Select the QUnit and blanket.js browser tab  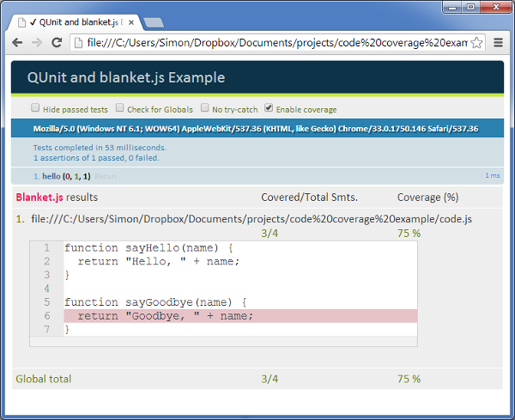tap(76, 22)
